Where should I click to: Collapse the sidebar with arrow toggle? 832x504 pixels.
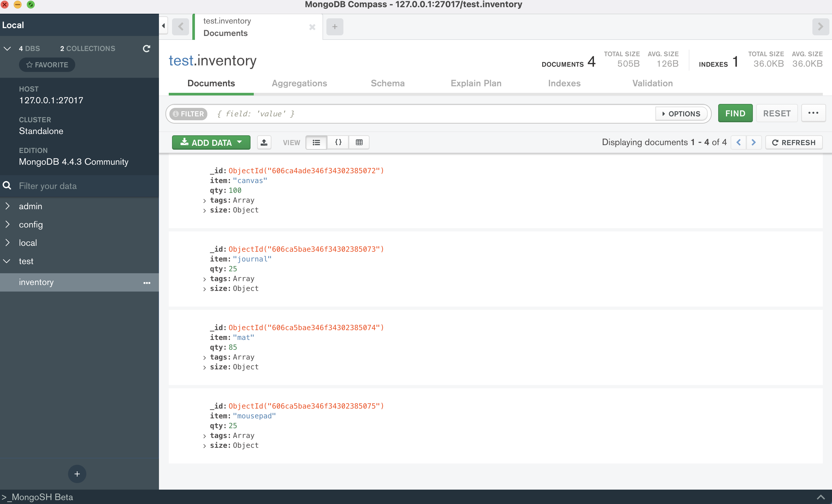164,26
